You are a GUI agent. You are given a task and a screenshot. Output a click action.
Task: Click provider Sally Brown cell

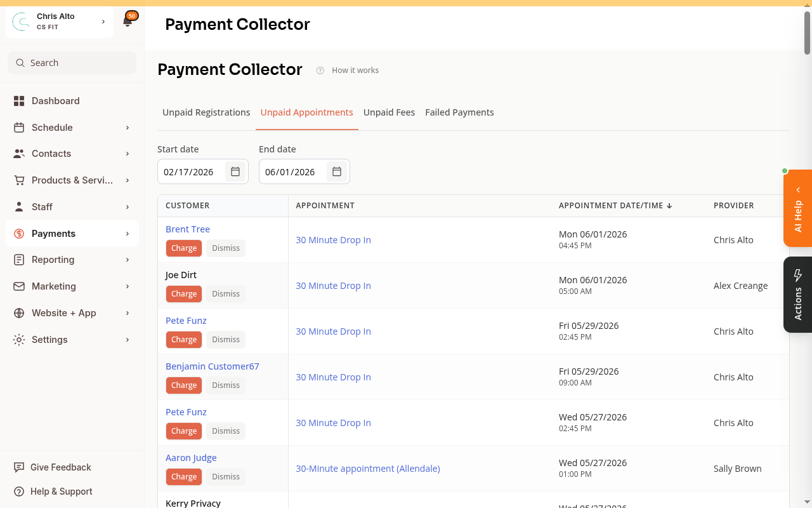coord(738,469)
